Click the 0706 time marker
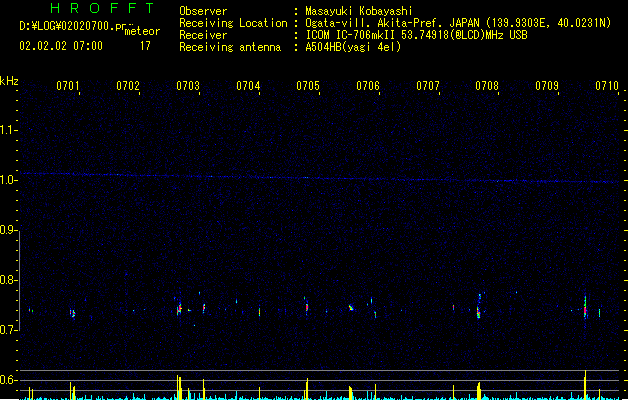This screenshot has height=400, width=629. (368, 86)
